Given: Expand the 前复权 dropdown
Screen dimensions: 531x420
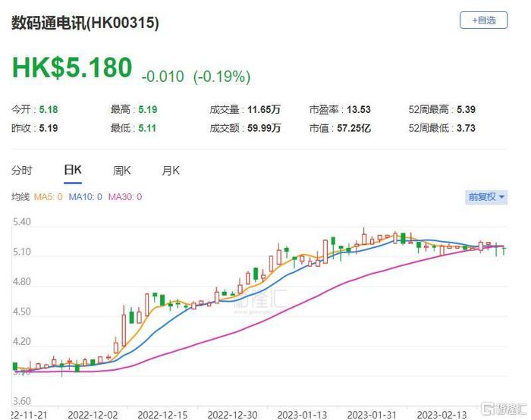Looking at the screenshot, I should 486,196.
